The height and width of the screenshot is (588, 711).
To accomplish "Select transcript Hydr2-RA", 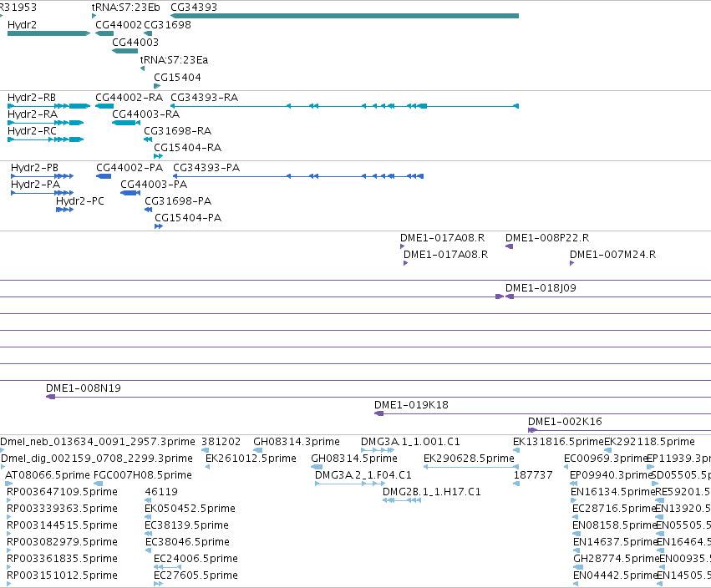I will (x=46, y=123).
